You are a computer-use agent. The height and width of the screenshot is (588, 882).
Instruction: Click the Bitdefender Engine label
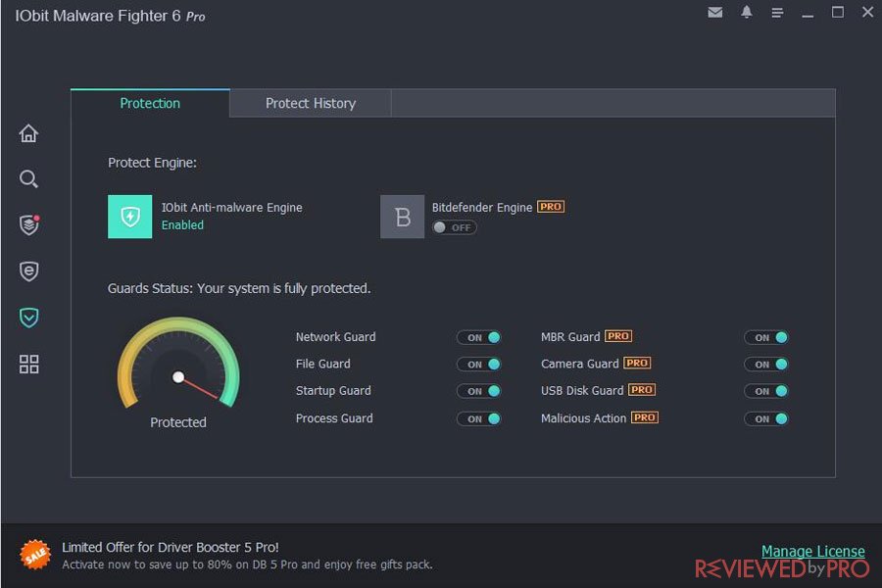point(482,207)
